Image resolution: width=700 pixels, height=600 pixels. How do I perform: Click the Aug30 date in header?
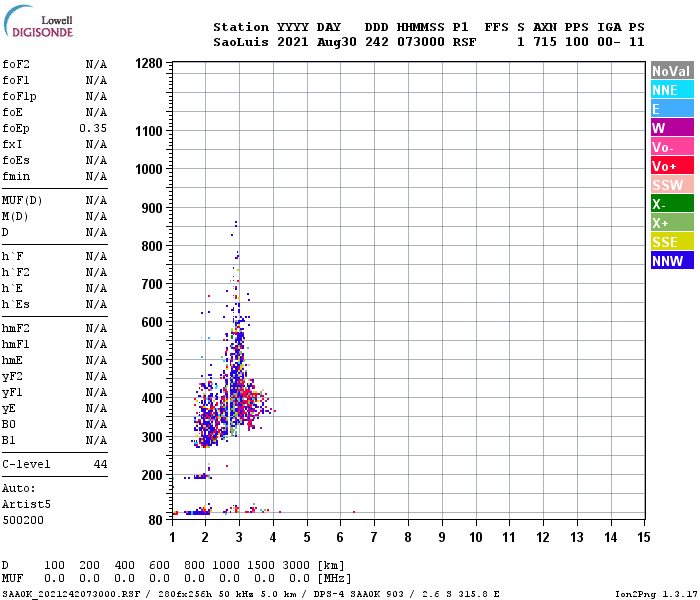(x=337, y=42)
